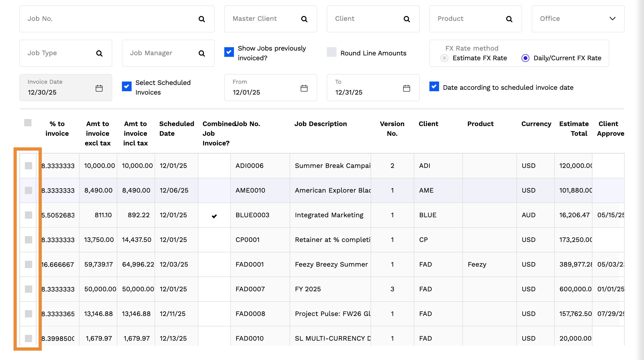Click the Job No. search magnifier icon
The height and width of the screenshot is (360, 644).
click(202, 19)
